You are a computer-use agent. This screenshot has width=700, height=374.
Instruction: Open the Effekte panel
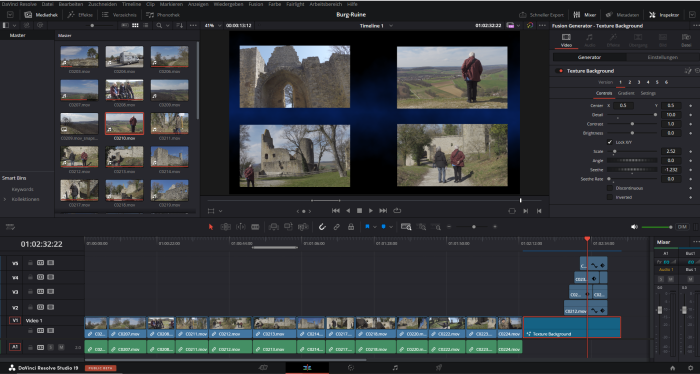[x=80, y=15]
